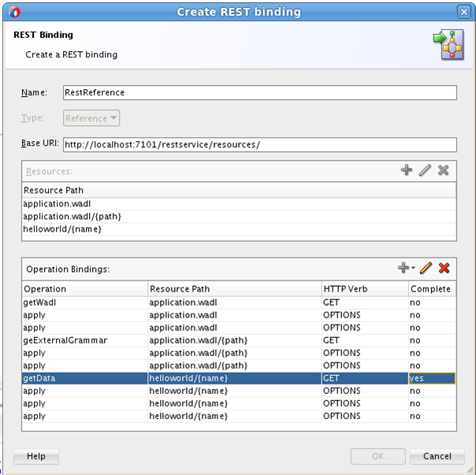476x475 pixels.
Task: Confirm the dialog with the OK button
Action: pyautogui.click(x=378, y=456)
